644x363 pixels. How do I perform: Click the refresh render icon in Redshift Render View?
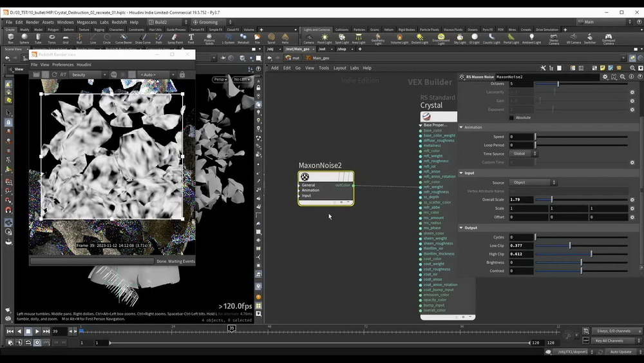54,74
